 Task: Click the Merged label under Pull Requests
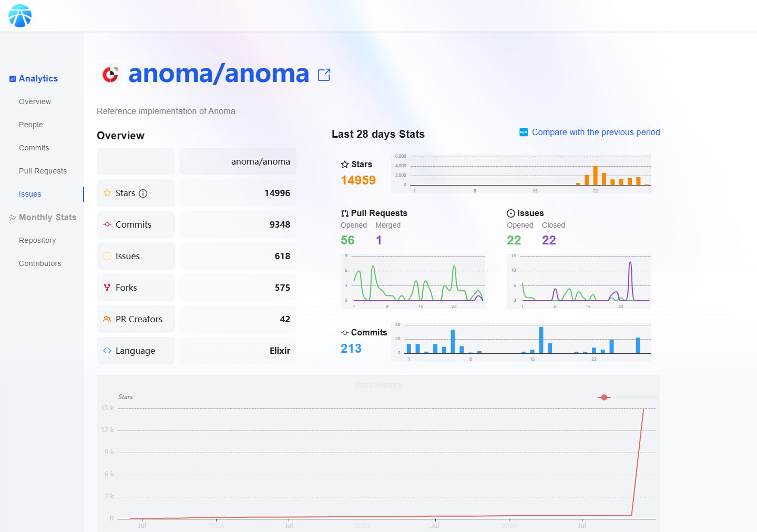tap(388, 225)
